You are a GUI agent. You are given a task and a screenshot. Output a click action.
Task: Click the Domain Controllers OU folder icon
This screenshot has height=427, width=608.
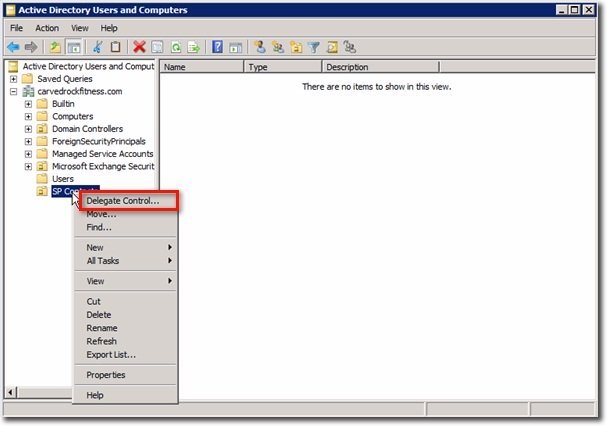pos(42,129)
